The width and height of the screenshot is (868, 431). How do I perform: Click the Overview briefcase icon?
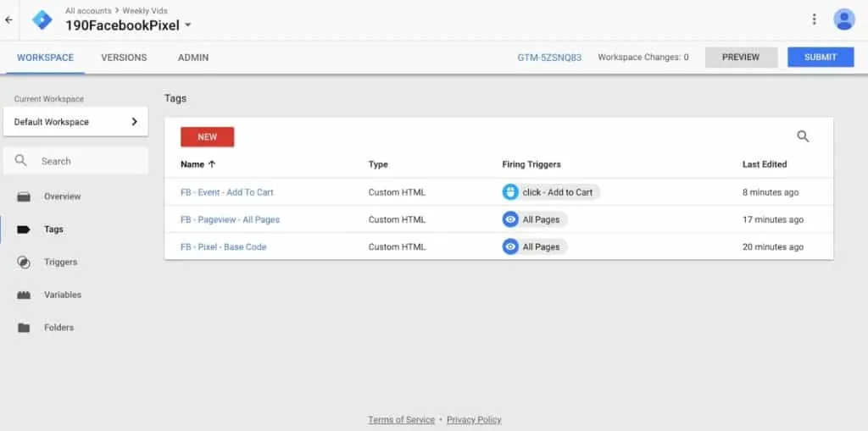pos(24,196)
